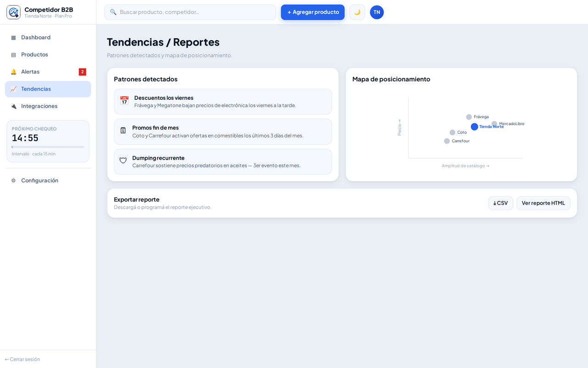Click the Cerrar sesión link
The height and width of the screenshot is (368, 588).
click(23, 359)
